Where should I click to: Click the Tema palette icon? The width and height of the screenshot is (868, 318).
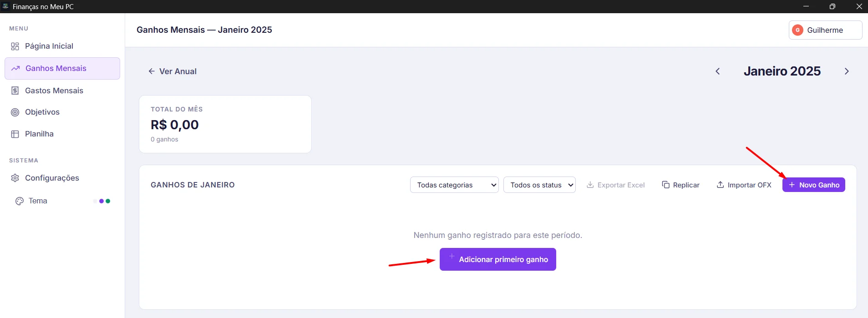(20, 201)
